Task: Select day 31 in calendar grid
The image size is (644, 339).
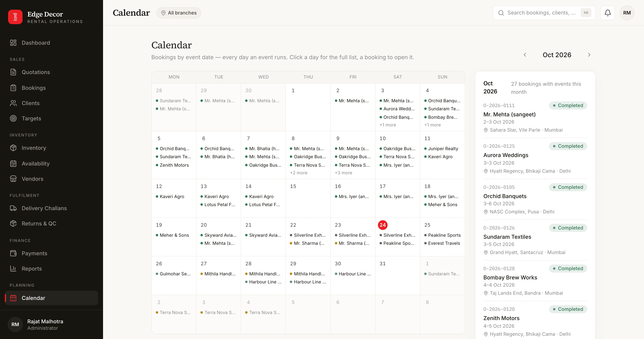Action: tap(397, 276)
